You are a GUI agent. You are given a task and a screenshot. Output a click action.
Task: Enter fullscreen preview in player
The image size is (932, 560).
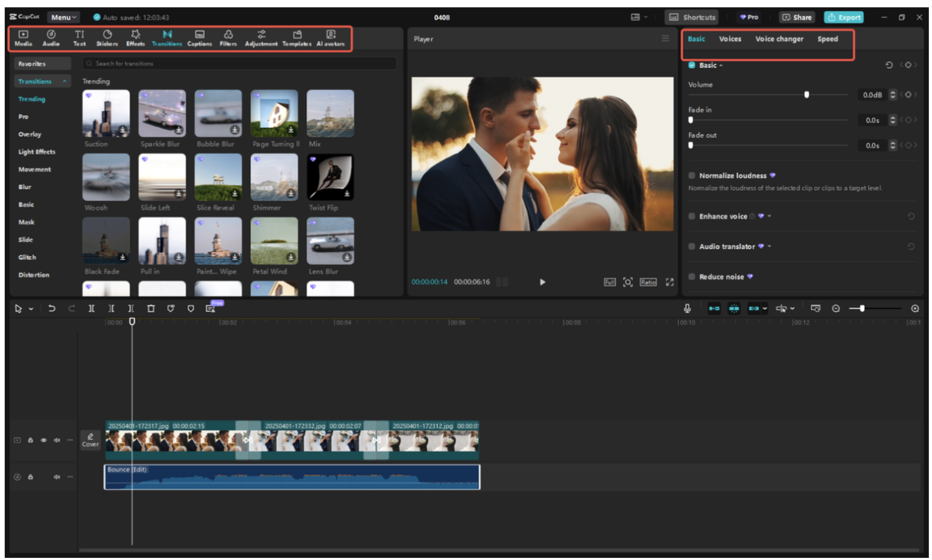click(670, 282)
